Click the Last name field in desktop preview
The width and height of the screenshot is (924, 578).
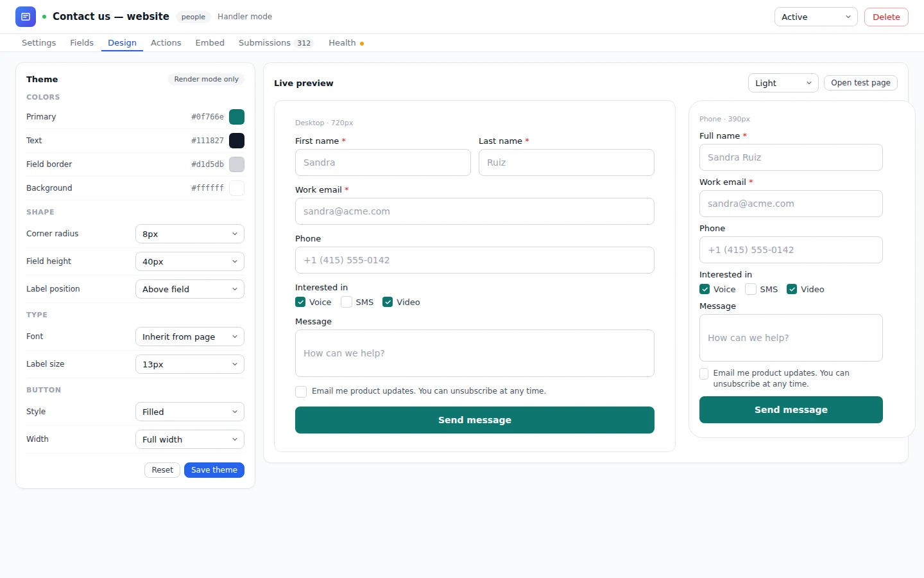[x=567, y=162]
